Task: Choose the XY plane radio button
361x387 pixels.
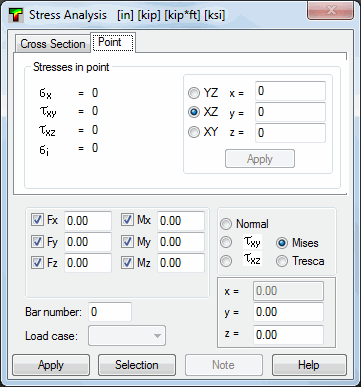Action: pyautogui.click(x=194, y=132)
